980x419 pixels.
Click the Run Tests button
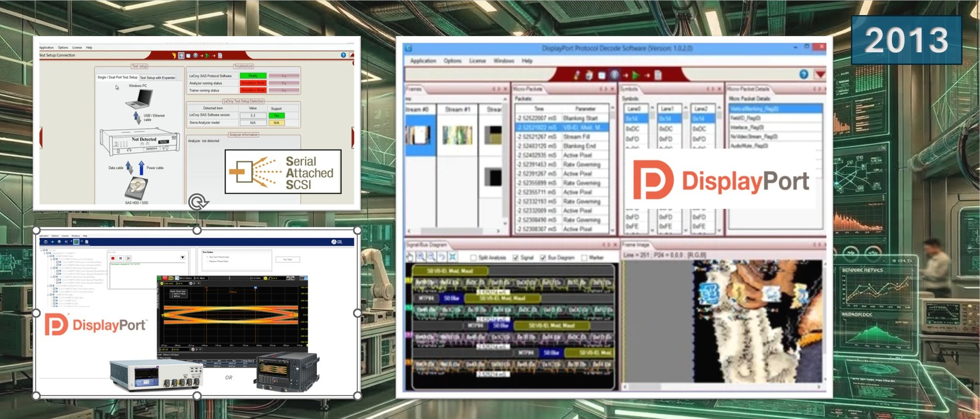coord(288,259)
